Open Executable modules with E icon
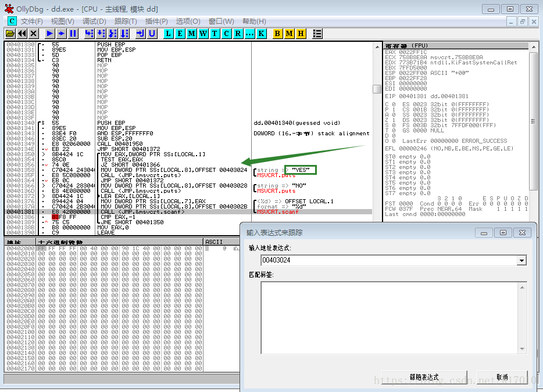The image size is (543, 392). (x=180, y=34)
